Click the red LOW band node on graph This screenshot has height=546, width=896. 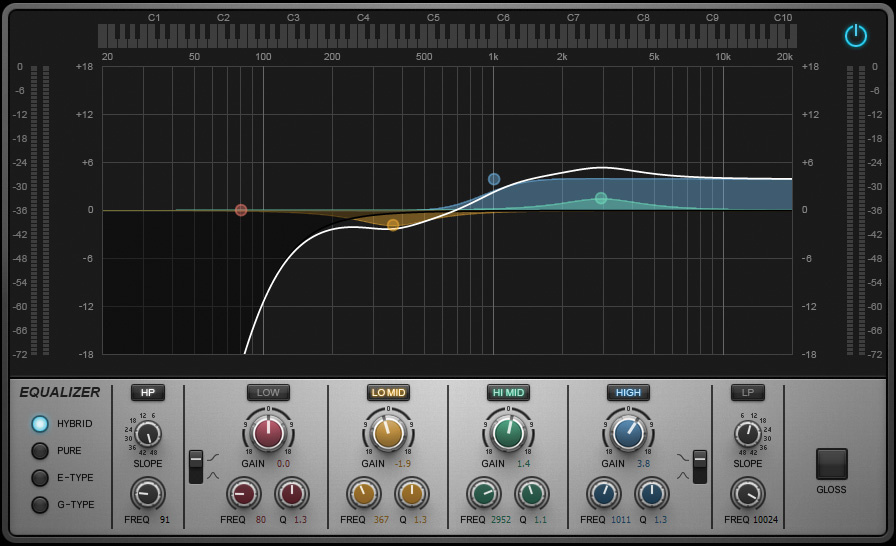click(241, 210)
